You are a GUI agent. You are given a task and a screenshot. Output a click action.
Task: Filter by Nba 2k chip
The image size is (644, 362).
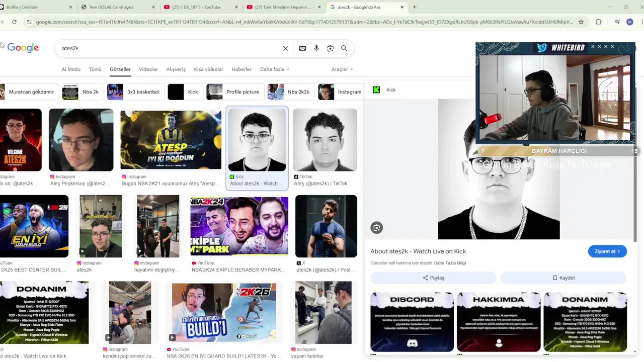[x=82, y=92]
